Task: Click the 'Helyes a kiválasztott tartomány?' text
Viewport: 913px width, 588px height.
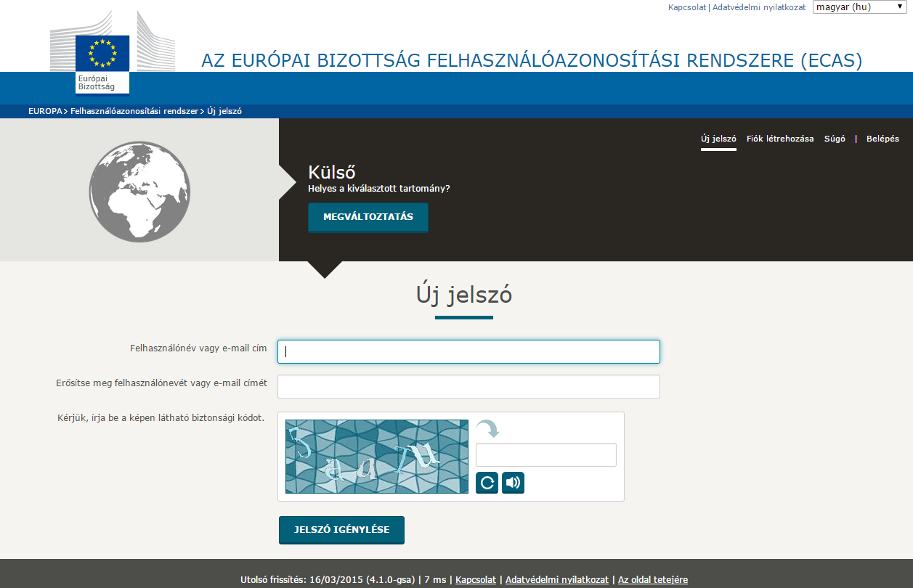Action: click(x=379, y=189)
